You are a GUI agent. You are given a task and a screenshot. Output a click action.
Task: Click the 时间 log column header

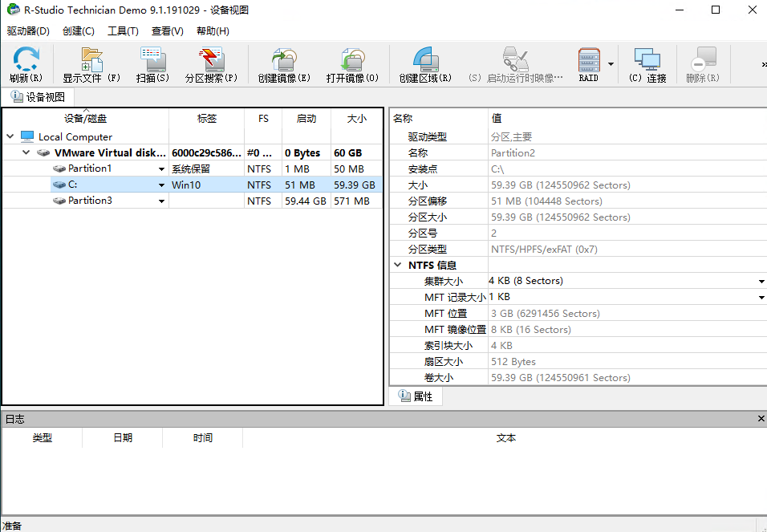click(202, 437)
